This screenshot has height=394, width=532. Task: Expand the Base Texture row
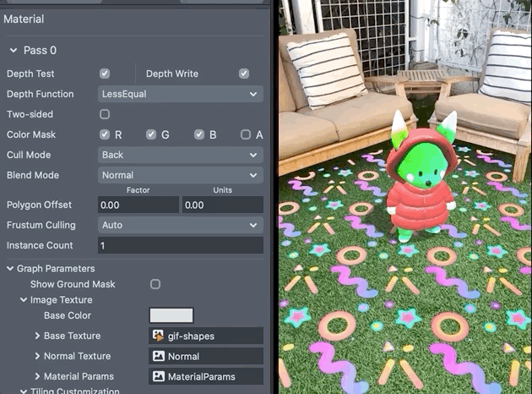(38, 336)
